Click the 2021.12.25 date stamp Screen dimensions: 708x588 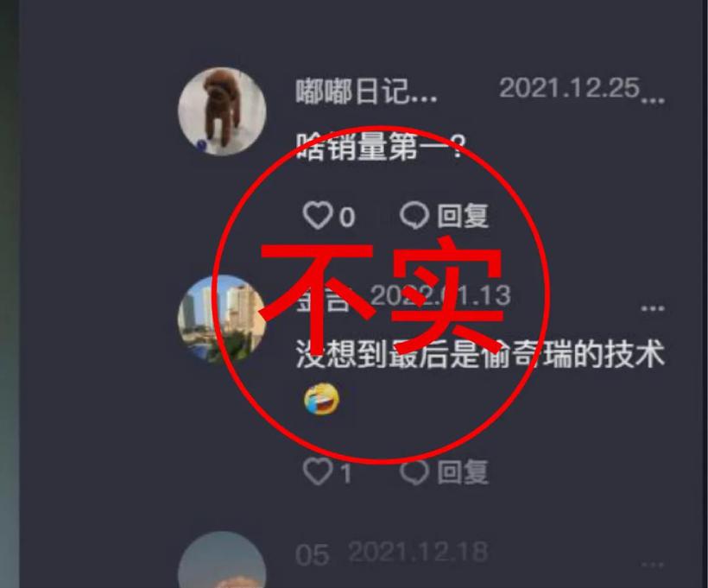(569, 87)
